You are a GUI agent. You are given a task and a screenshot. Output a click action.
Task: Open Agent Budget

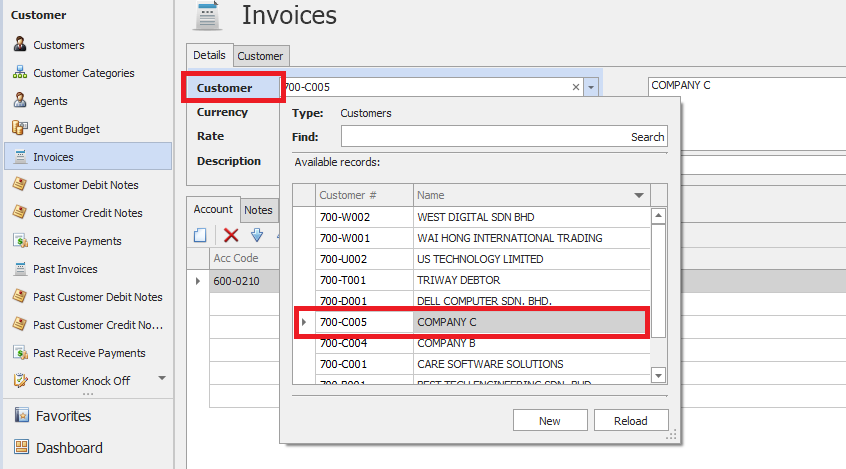(x=66, y=130)
